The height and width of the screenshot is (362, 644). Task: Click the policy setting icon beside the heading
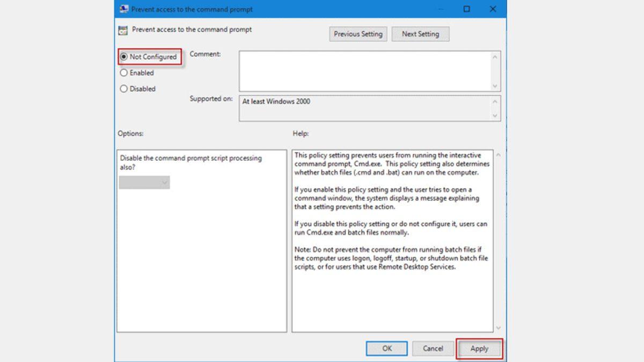(x=123, y=31)
